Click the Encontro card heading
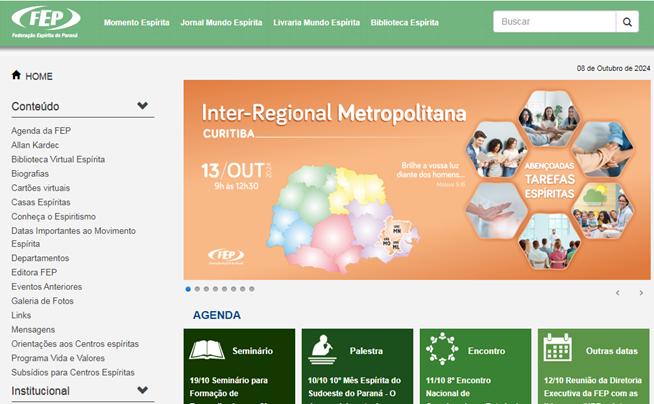This screenshot has width=654, height=404. 486,351
